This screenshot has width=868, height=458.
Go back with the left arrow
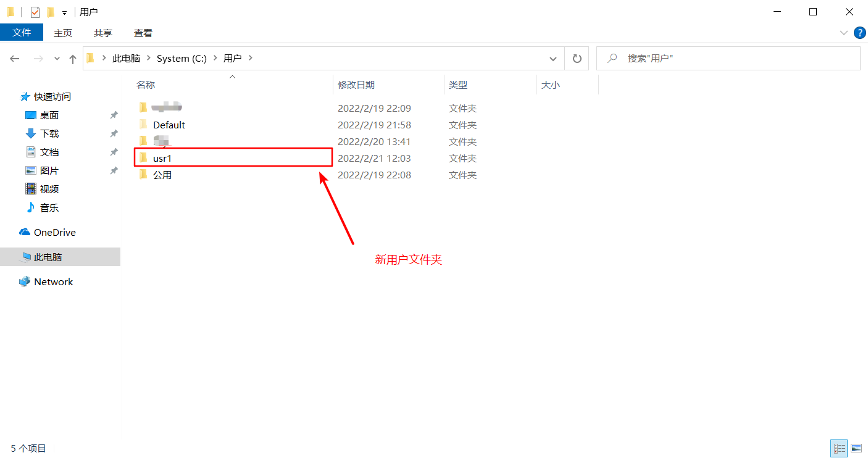tap(15, 59)
